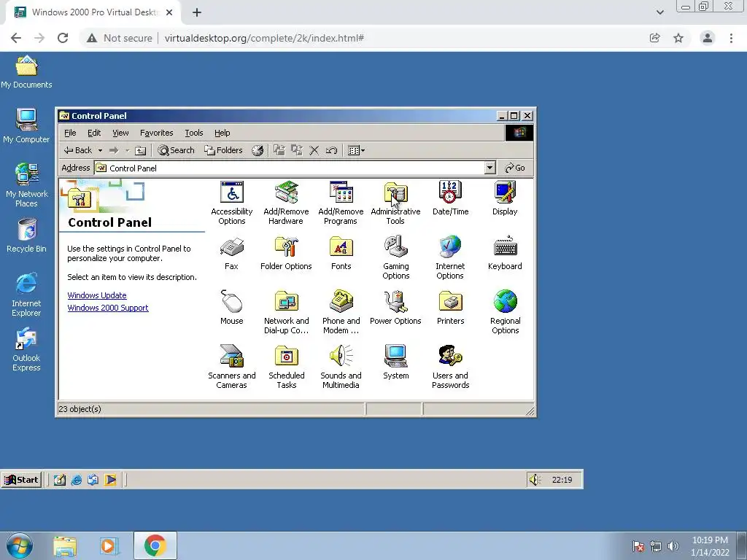Viewport: 747px width, 560px height.
Task: Open Gaming Options icon
Action: (396, 257)
